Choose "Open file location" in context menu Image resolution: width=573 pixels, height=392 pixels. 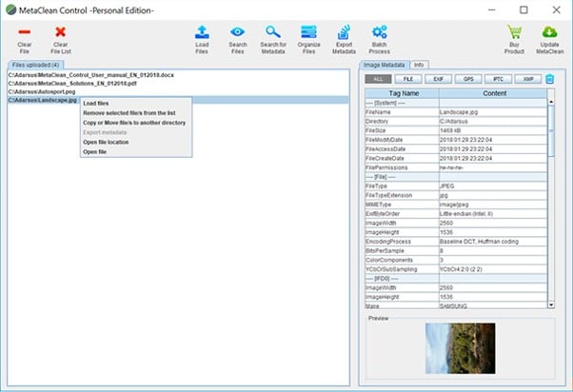106,142
